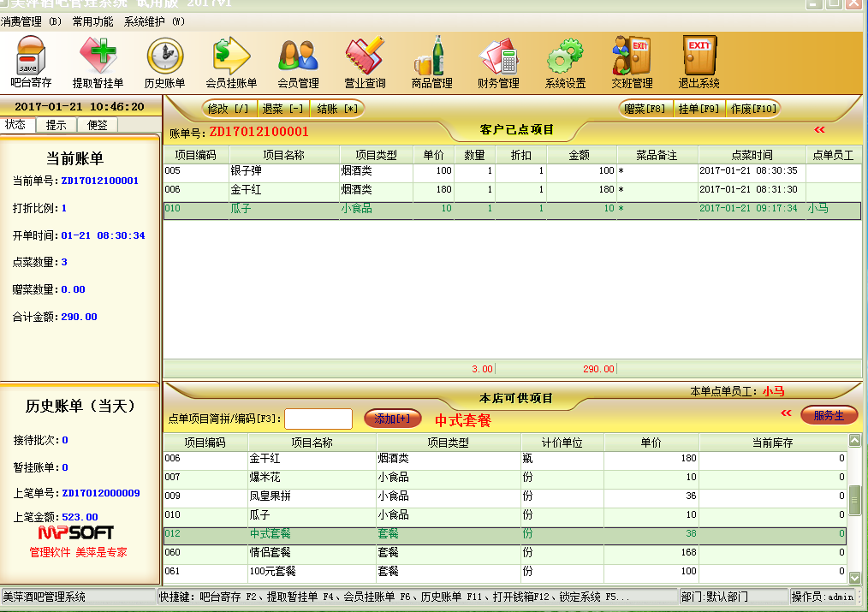868x612 pixels.
Task: Switch to 便签 tab
Action: [x=98, y=125]
